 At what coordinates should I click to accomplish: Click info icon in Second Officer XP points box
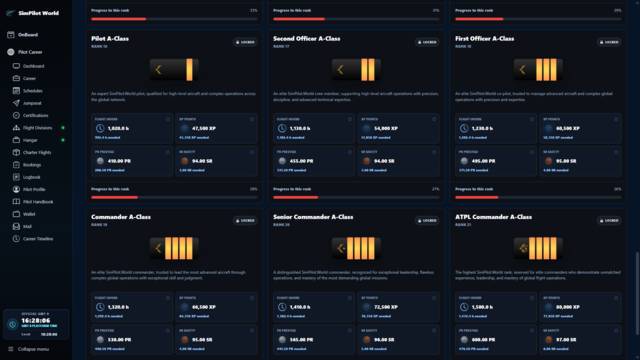click(434, 119)
